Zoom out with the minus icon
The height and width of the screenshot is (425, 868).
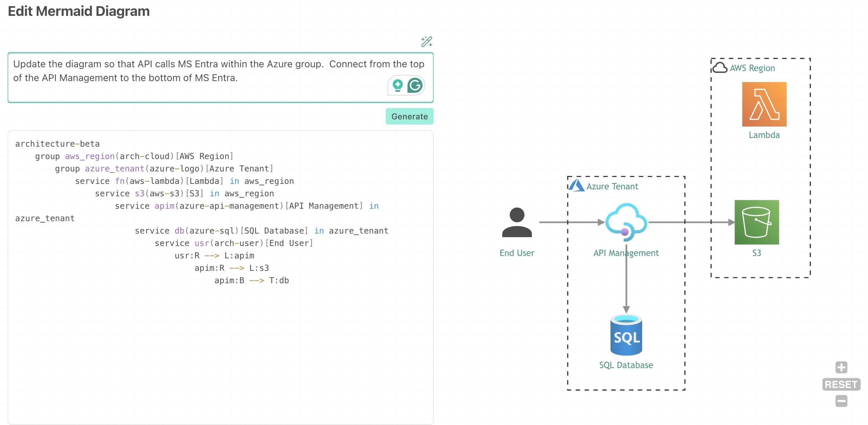[841, 401]
